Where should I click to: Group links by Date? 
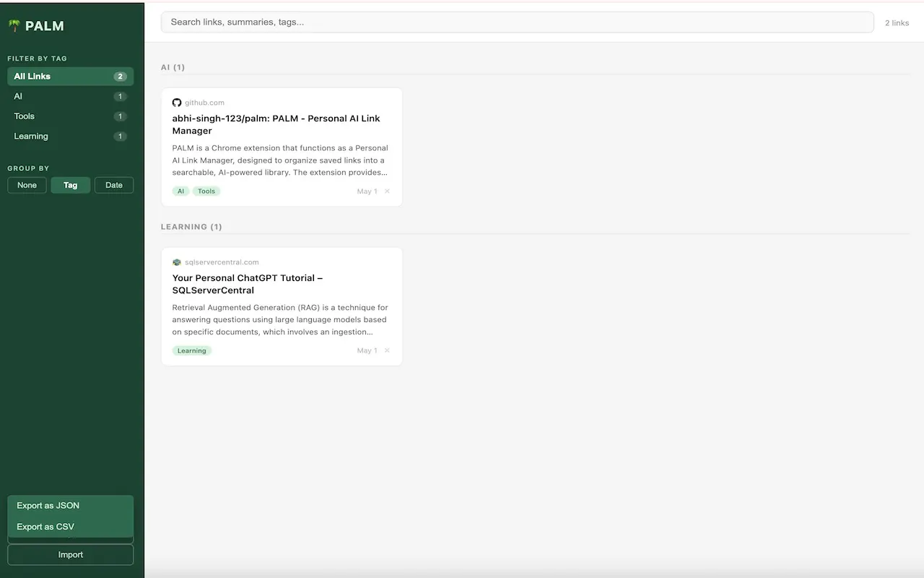(x=114, y=185)
